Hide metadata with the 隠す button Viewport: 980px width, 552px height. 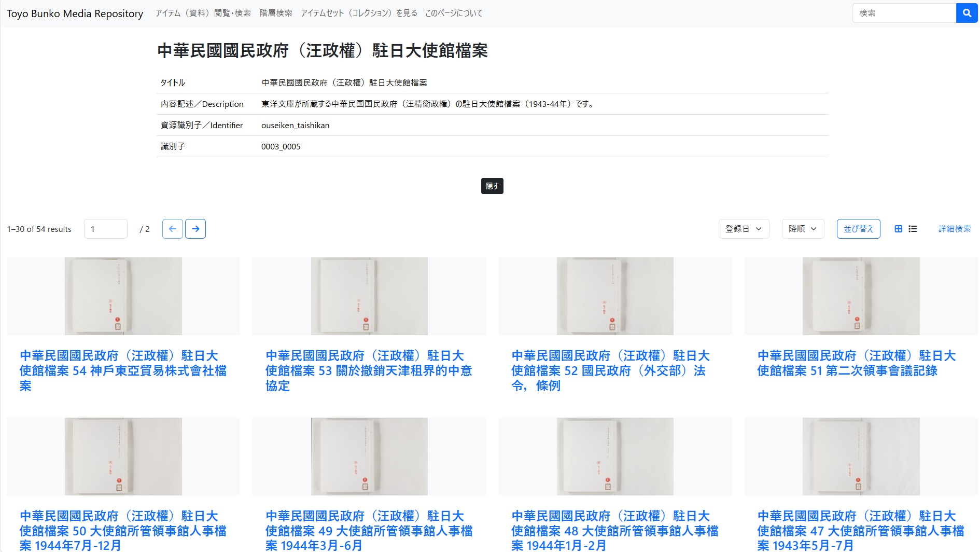(x=492, y=186)
